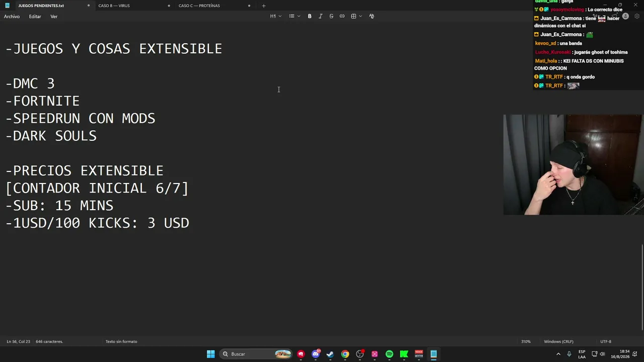Image resolution: width=644 pixels, height=362 pixels.
Task: Click the Notepad taskbar icon
Action: (x=433, y=354)
